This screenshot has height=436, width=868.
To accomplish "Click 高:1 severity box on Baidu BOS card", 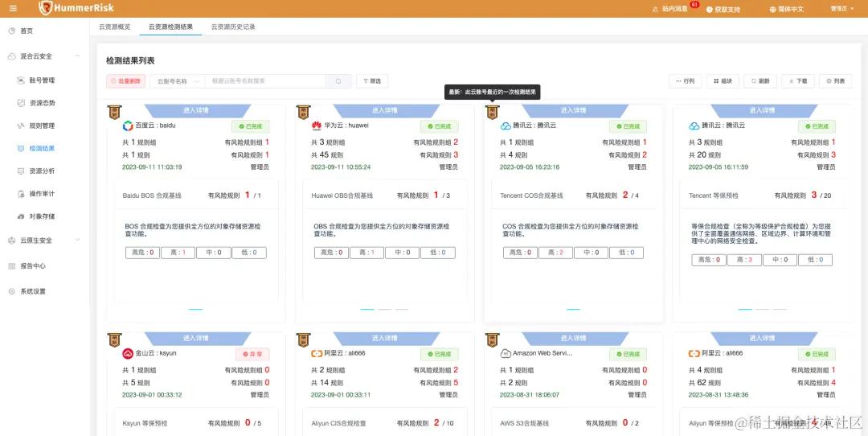I will pos(178,253).
